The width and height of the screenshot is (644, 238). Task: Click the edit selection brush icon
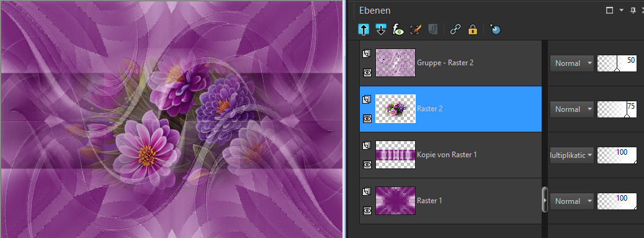(x=416, y=29)
